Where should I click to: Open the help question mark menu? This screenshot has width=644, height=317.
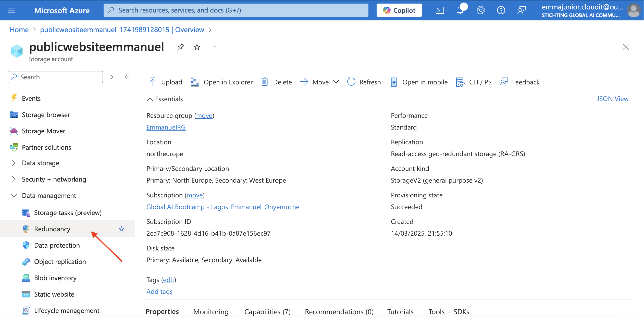501,10
